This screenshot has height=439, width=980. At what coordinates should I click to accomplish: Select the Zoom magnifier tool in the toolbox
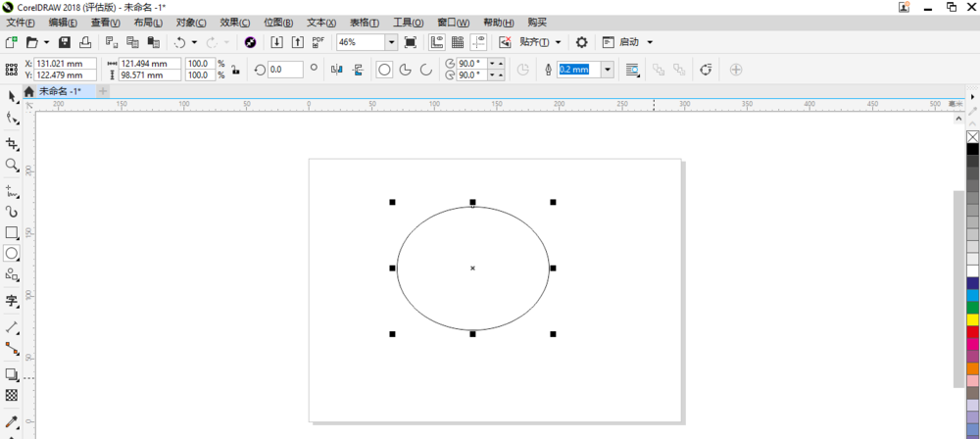(11, 165)
